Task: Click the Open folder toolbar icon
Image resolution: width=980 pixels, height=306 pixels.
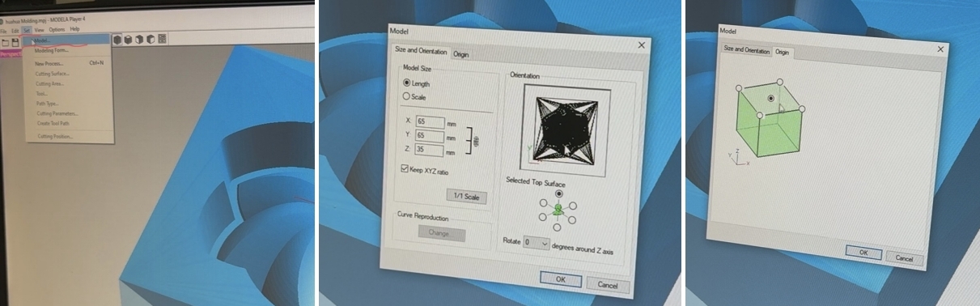Action: point(5,41)
